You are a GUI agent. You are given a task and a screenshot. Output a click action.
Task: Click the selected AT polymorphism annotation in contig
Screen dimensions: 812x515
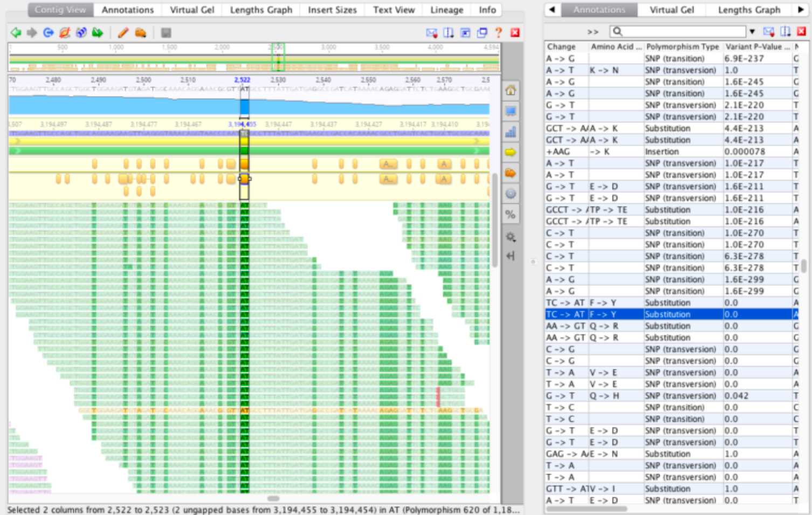click(244, 178)
